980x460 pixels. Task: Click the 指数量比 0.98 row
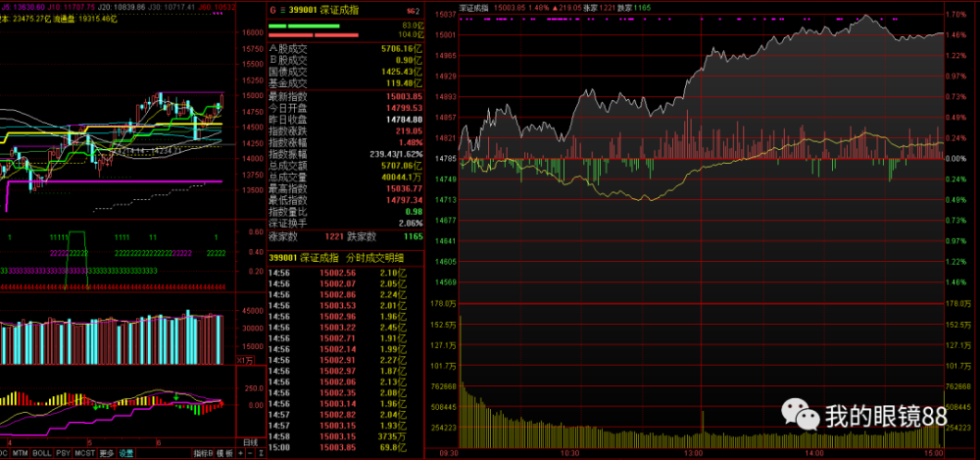[x=346, y=211]
